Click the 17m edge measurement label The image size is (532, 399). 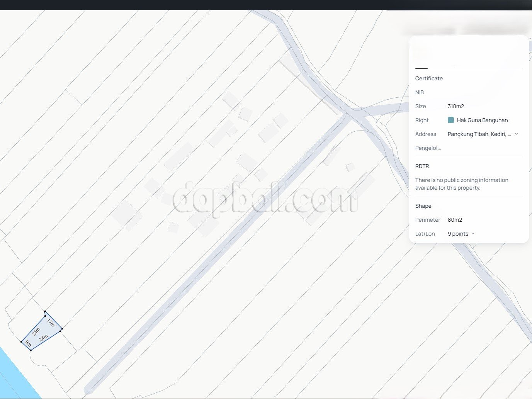point(51,322)
